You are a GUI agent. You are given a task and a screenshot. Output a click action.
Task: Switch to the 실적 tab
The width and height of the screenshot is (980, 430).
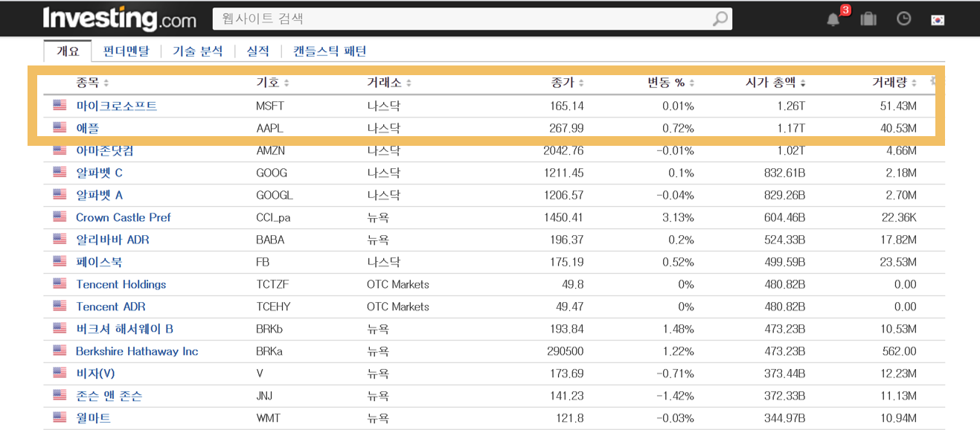coord(257,51)
